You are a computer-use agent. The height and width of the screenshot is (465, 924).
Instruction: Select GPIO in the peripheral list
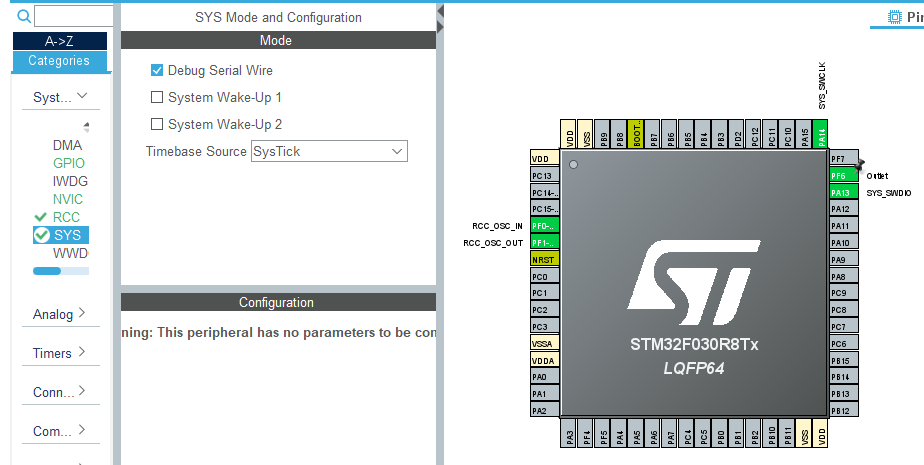(68, 163)
